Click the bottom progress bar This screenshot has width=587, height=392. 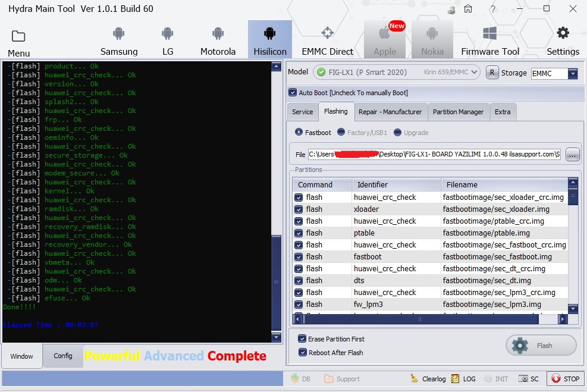coord(143,378)
